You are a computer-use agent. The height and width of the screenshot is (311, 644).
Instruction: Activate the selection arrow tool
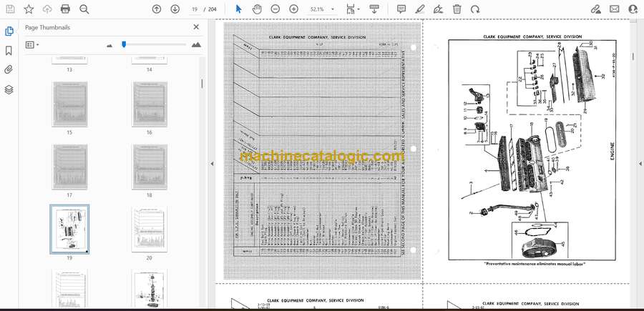(x=238, y=9)
